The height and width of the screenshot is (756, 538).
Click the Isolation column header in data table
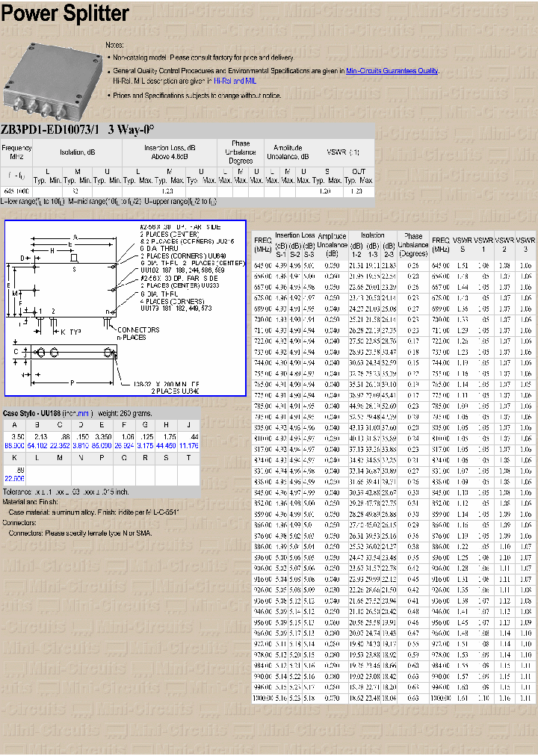tap(373, 235)
